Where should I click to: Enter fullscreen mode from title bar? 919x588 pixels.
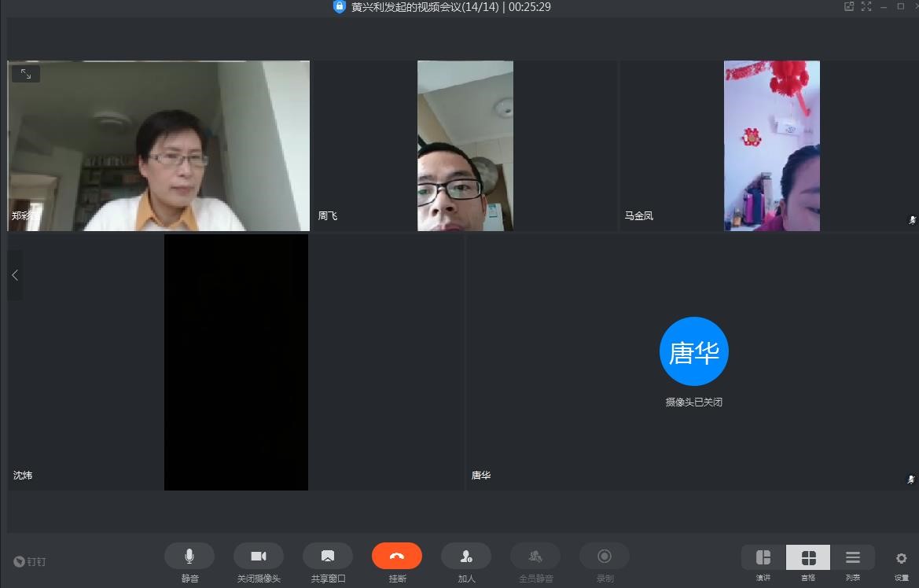(866, 6)
